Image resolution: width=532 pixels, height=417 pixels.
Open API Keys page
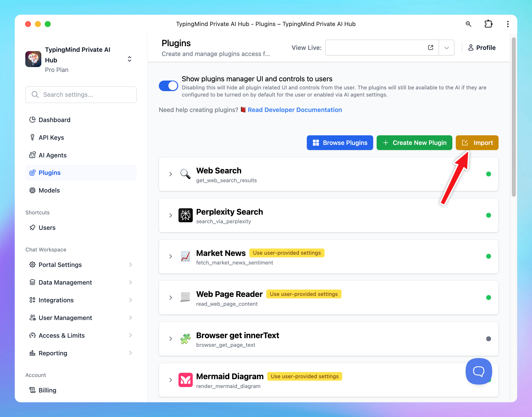81,138
